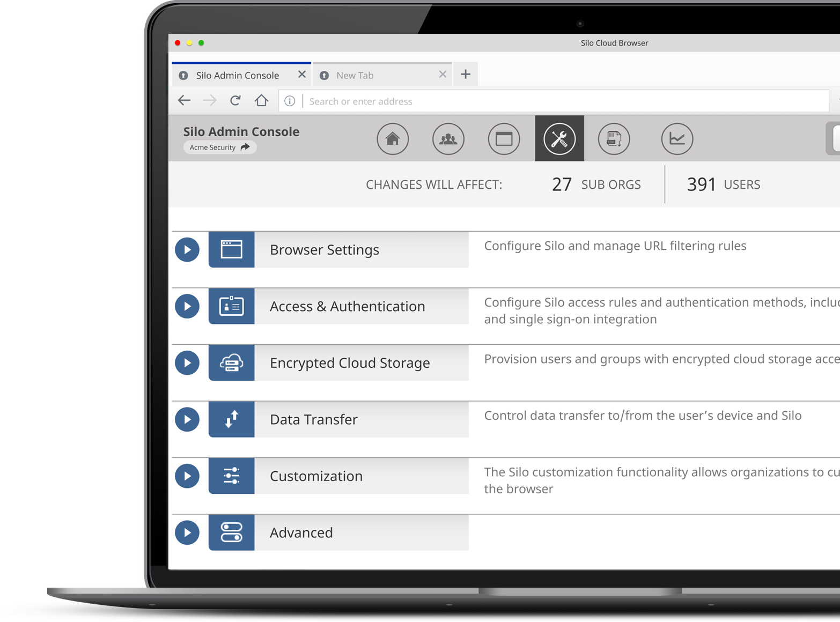Go forward with the browser forward arrow

[210, 100]
